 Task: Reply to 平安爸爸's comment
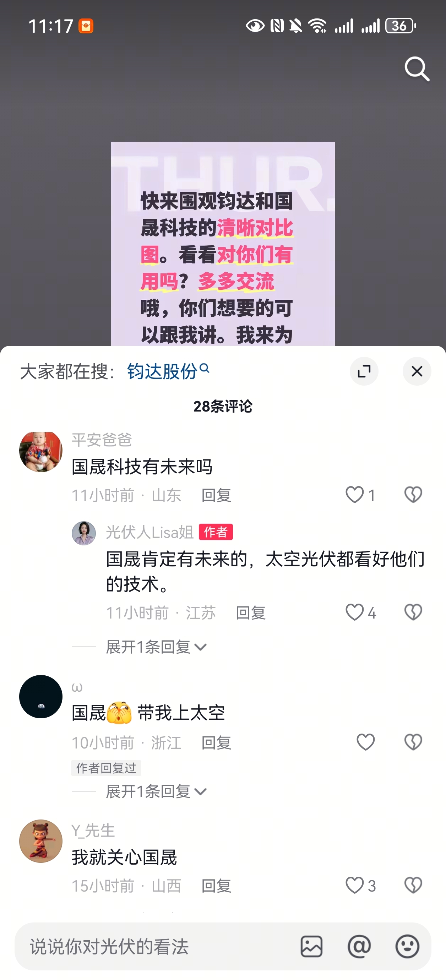216,495
